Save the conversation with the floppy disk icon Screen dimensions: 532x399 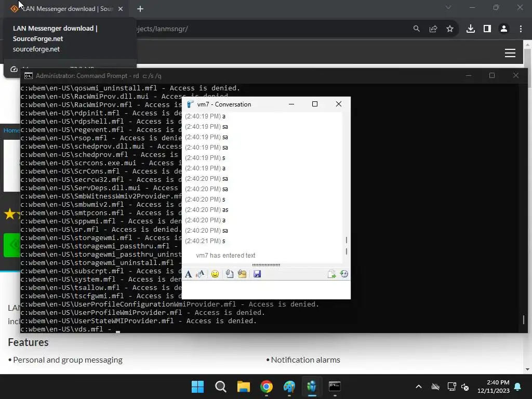click(257, 274)
